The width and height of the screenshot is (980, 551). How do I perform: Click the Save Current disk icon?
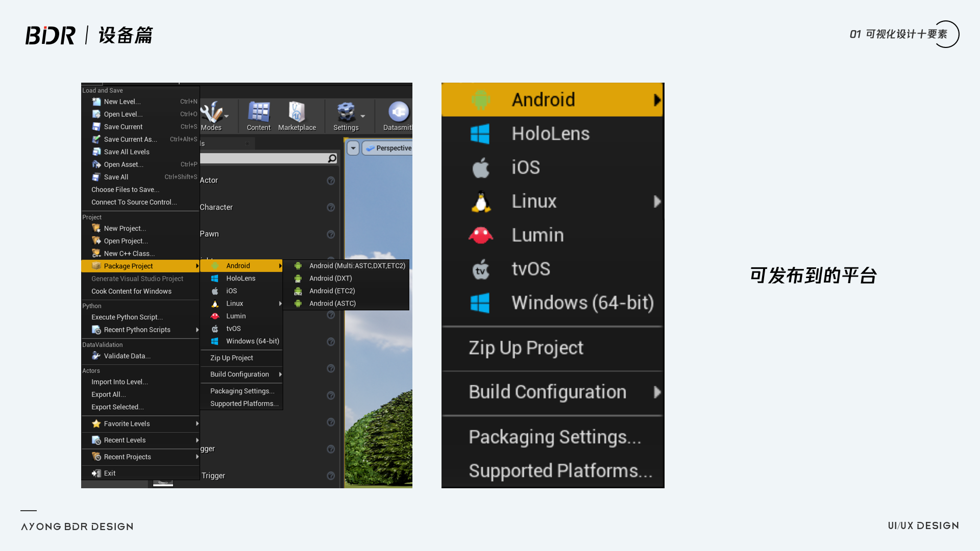[96, 127]
